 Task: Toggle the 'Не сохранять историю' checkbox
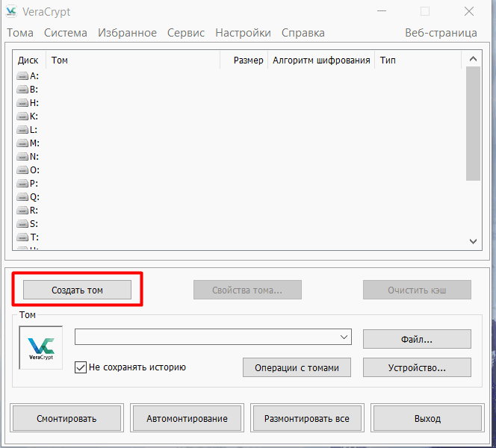pyautogui.click(x=81, y=367)
